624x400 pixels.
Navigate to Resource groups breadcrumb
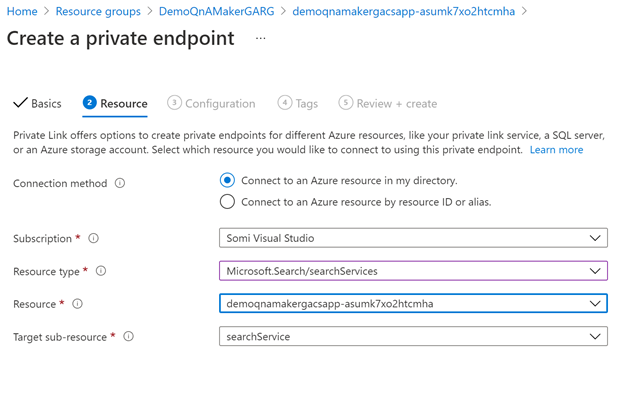pyautogui.click(x=98, y=12)
